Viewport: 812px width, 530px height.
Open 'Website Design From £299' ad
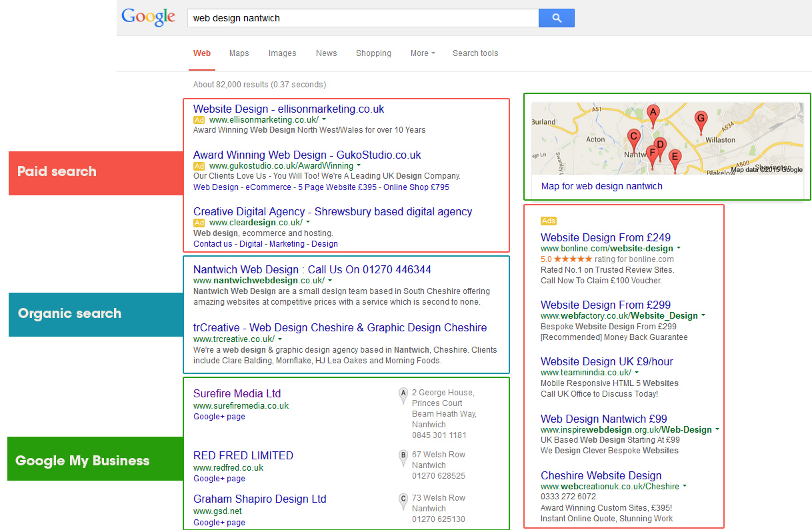(x=606, y=305)
